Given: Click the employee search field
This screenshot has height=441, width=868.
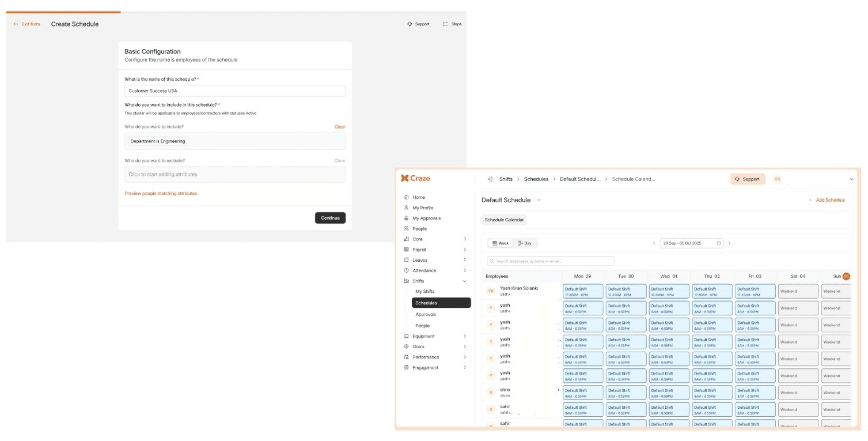Looking at the screenshot, I should coord(551,261).
